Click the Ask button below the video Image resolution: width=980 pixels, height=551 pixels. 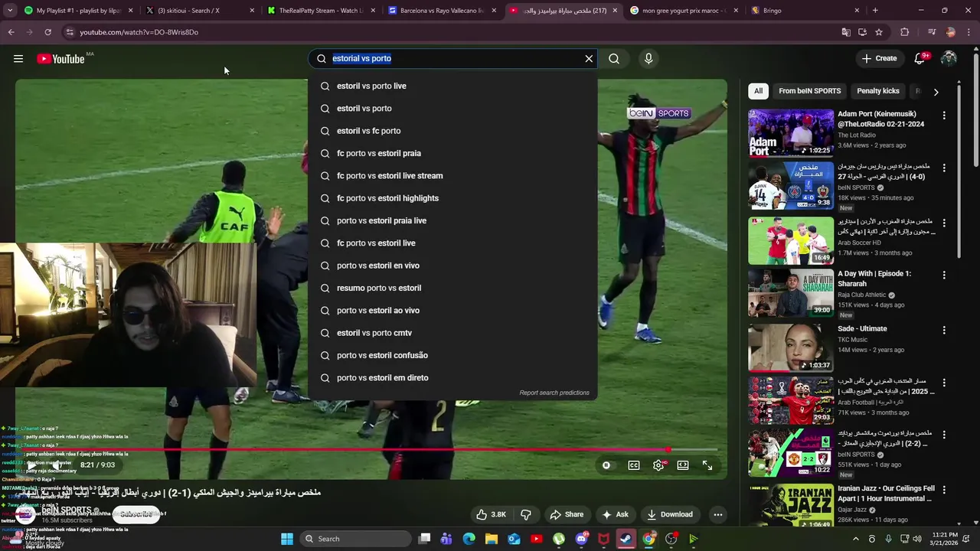(x=616, y=515)
